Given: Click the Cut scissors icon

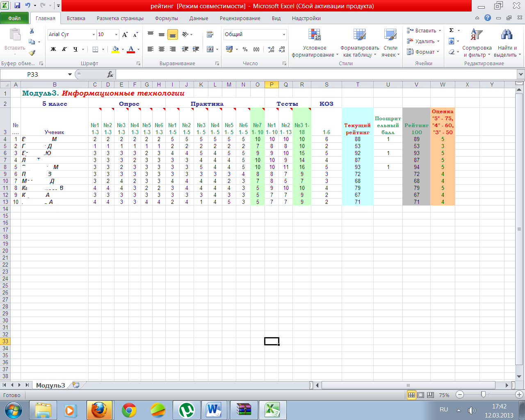Looking at the screenshot, I should point(32,31).
